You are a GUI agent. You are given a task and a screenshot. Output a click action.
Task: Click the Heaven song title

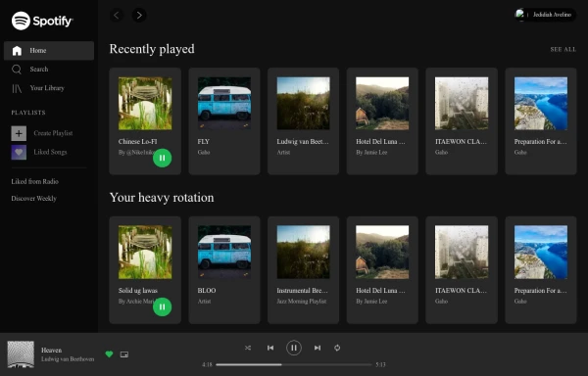click(x=51, y=351)
